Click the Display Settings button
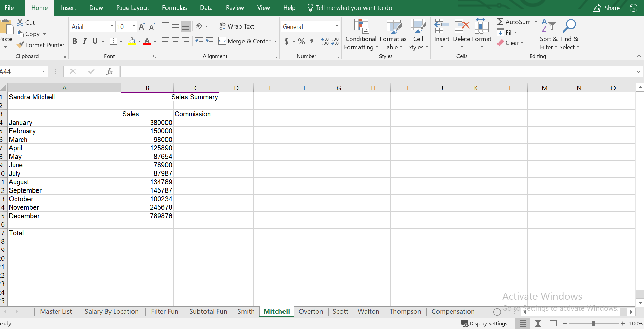 [484, 323]
